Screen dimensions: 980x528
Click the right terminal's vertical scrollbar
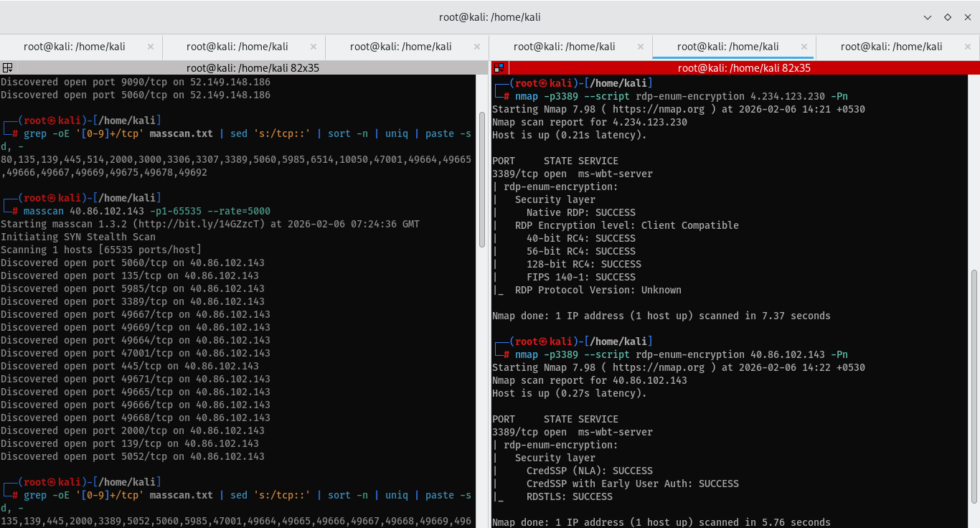(974, 386)
